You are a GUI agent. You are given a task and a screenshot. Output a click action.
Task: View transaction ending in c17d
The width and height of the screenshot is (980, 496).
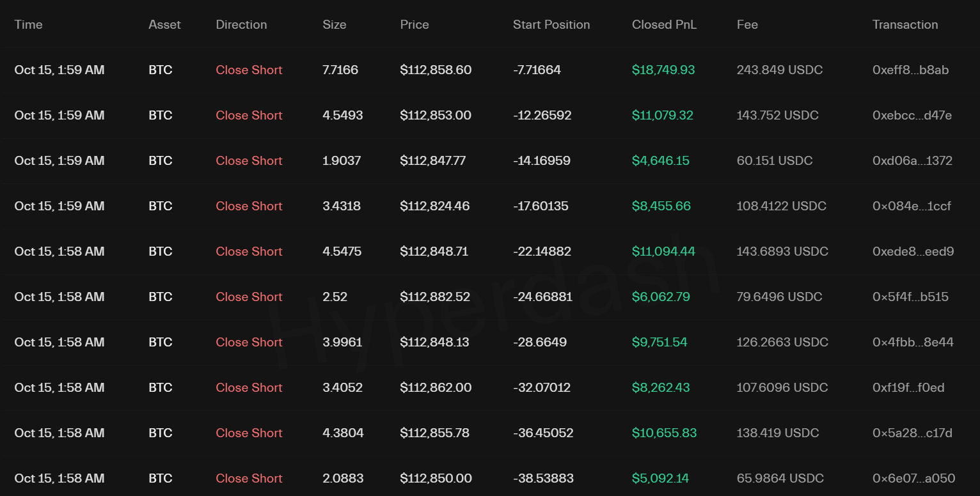coord(912,433)
